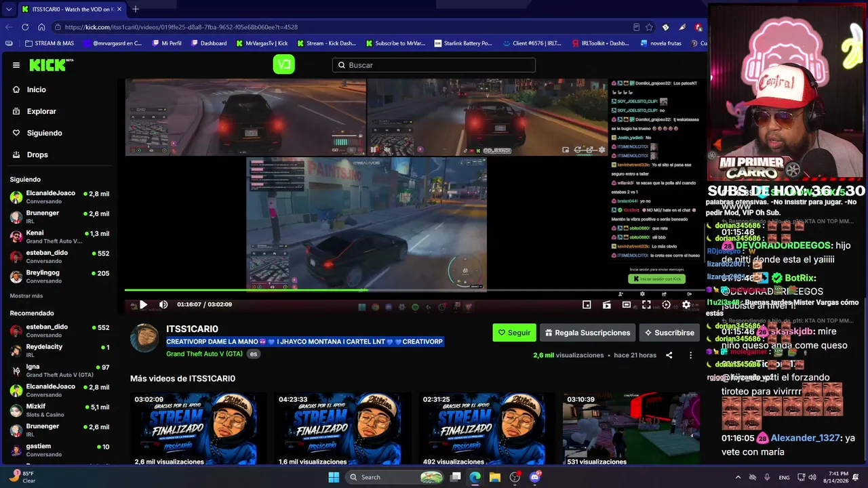The image size is (868, 488).
Task: Click Regala Suscripciones button
Action: 587,333
